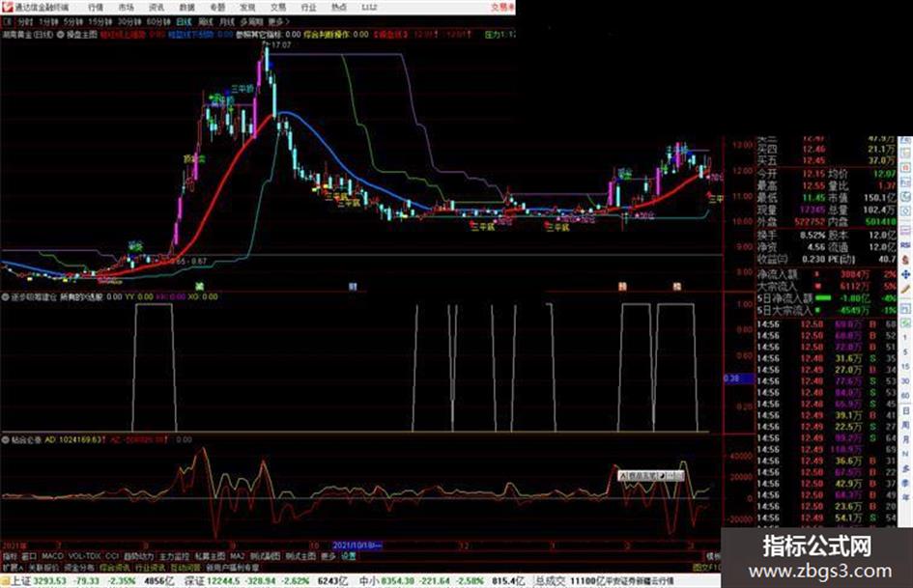Switch to the 5分钟 period

click(x=73, y=21)
